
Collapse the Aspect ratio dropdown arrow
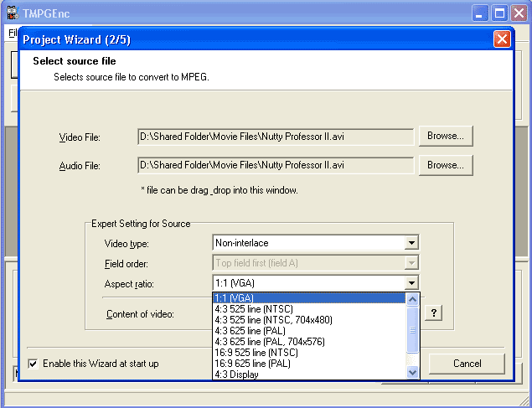[411, 283]
